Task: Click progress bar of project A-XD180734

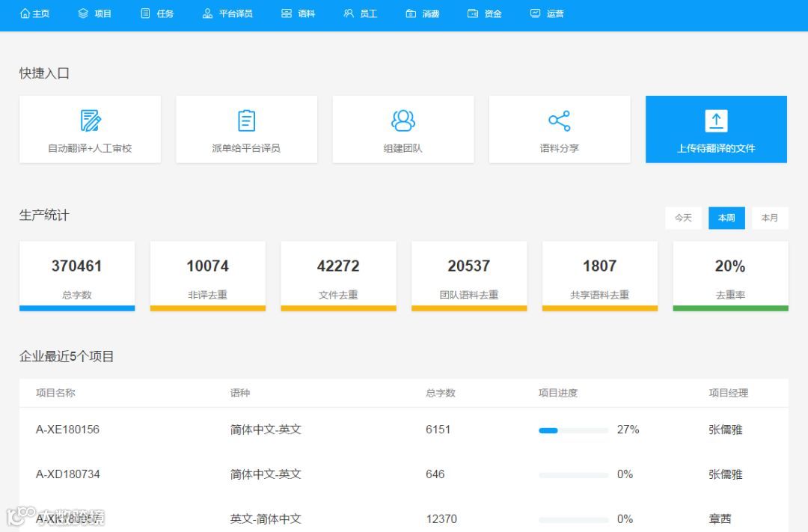Action: [x=574, y=475]
